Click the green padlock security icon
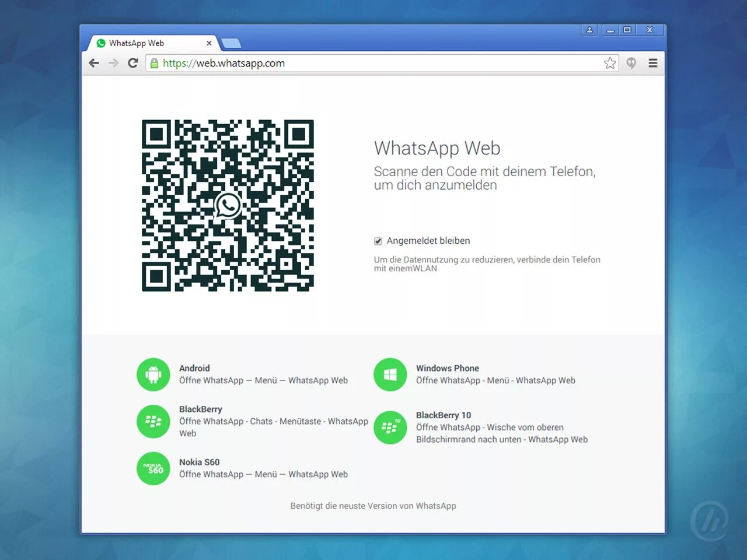This screenshot has width=747, height=560. click(154, 63)
